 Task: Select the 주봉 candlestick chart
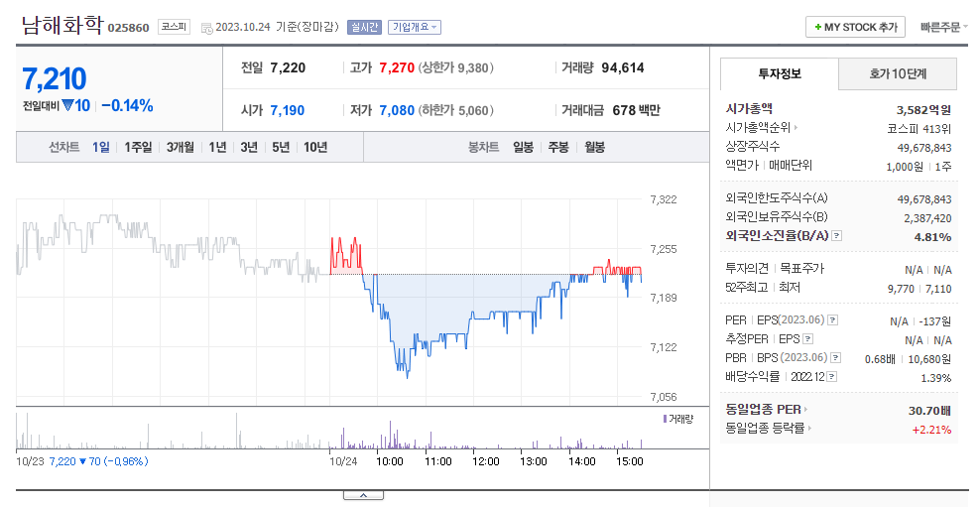coord(558,147)
